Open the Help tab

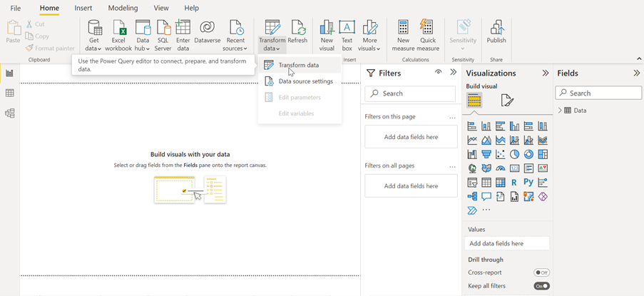click(x=191, y=9)
